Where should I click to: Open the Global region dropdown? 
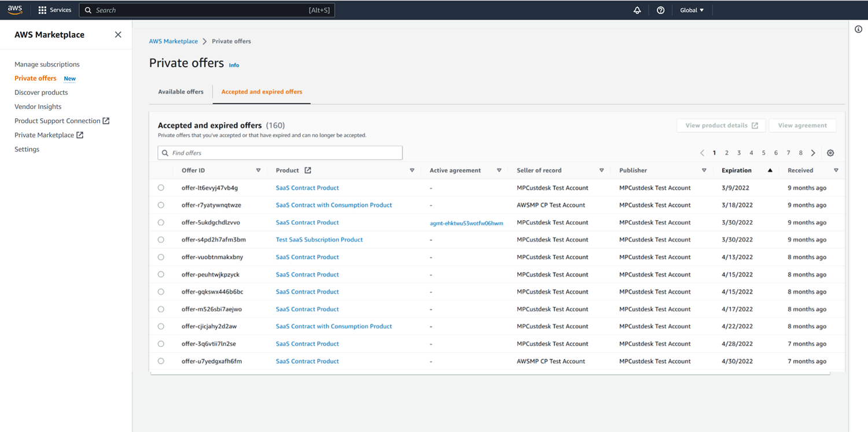pos(692,10)
